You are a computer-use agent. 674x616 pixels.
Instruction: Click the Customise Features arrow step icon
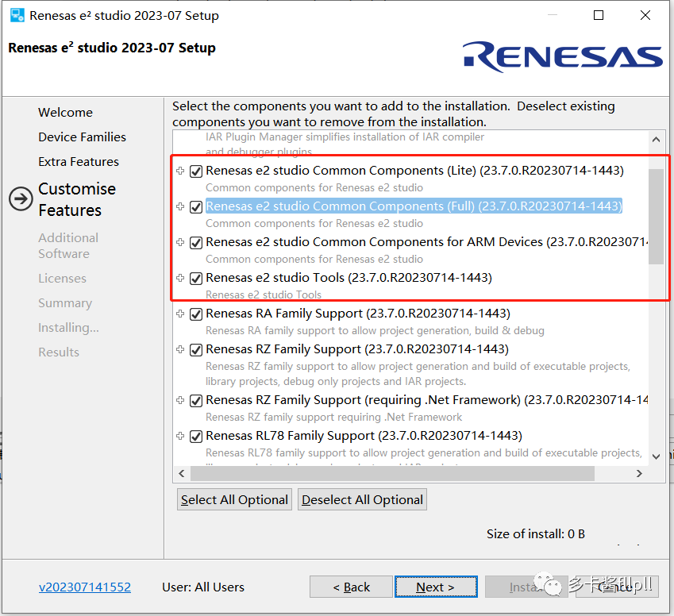(x=21, y=198)
